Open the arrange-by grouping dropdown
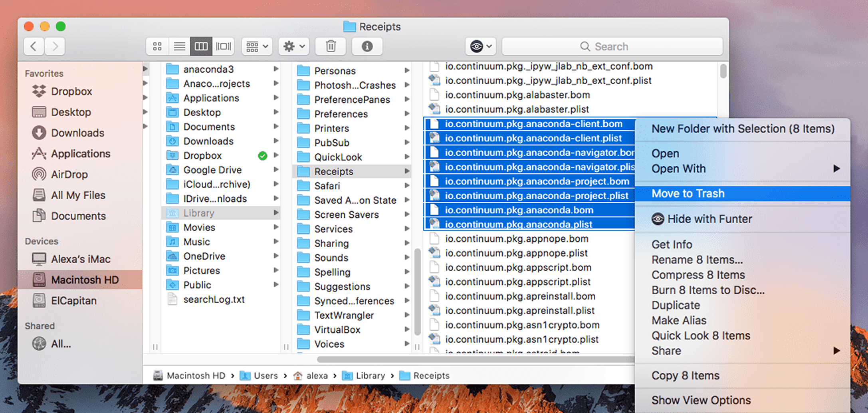The width and height of the screenshot is (868, 413). pos(257,46)
